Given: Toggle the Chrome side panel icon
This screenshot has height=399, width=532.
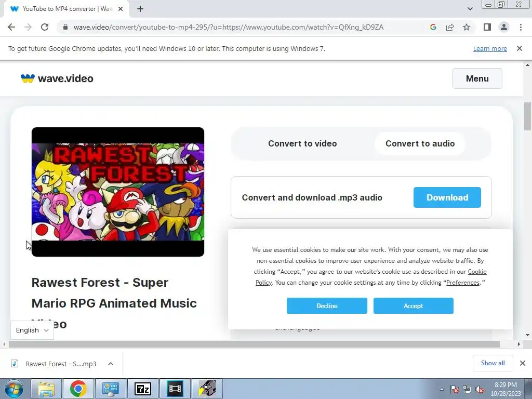Looking at the screenshot, I should [487, 27].
